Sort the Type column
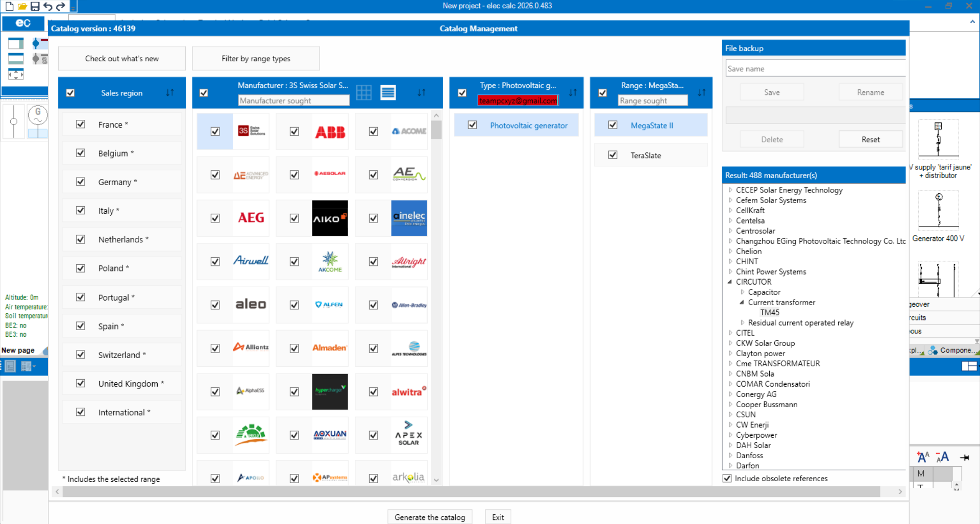 coord(573,92)
